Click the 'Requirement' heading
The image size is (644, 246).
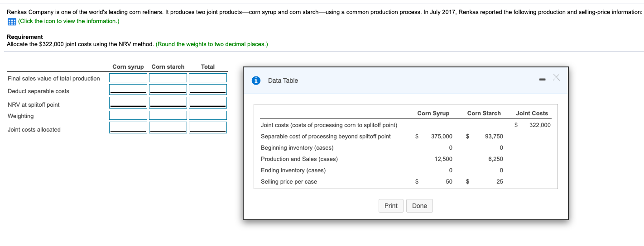pos(25,37)
